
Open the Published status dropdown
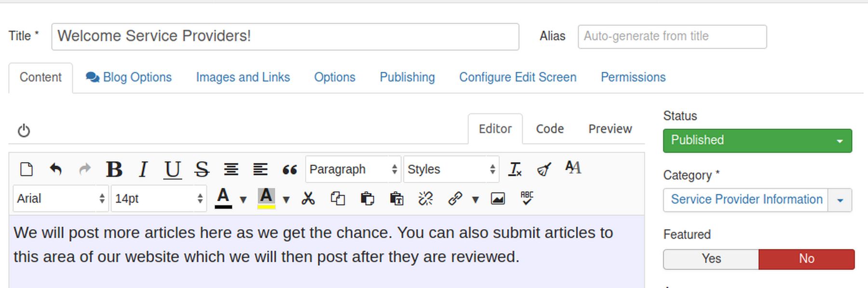(757, 140)
